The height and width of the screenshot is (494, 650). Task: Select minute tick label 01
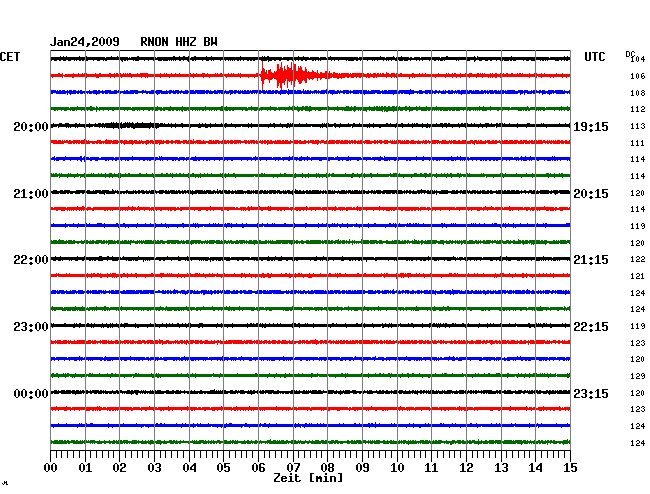coord(85,467)
